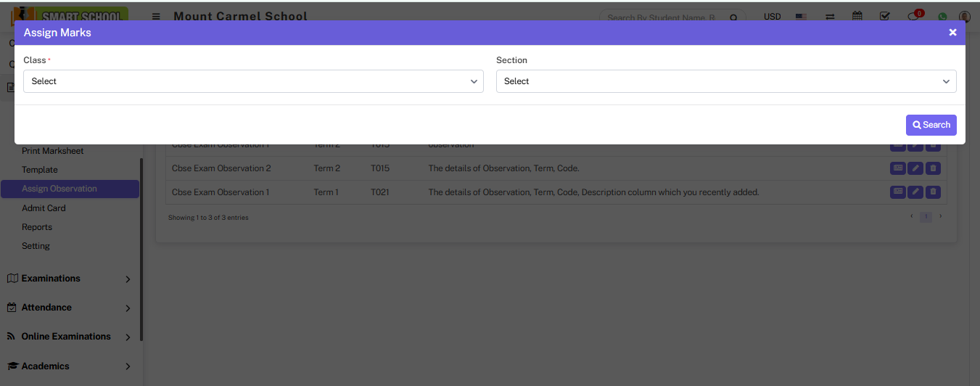Screen dimensions: 980x386
Task: Click the switch arrows icon in header
Action: click(829, 16)
